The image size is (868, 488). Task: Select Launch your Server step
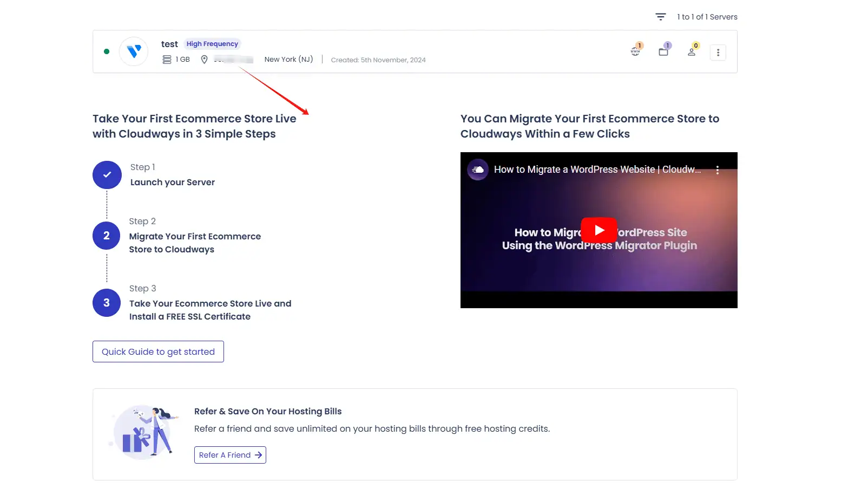[x=173, y=183]
